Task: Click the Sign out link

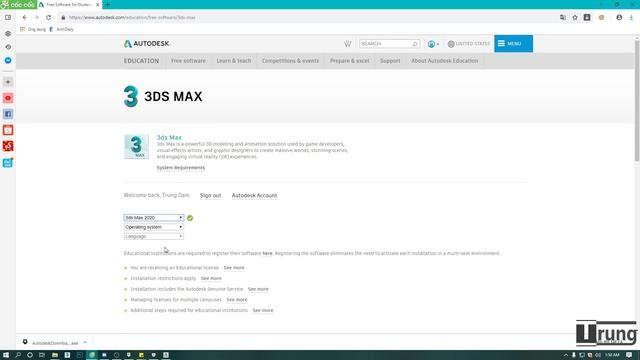Action: tap(211, 196)
